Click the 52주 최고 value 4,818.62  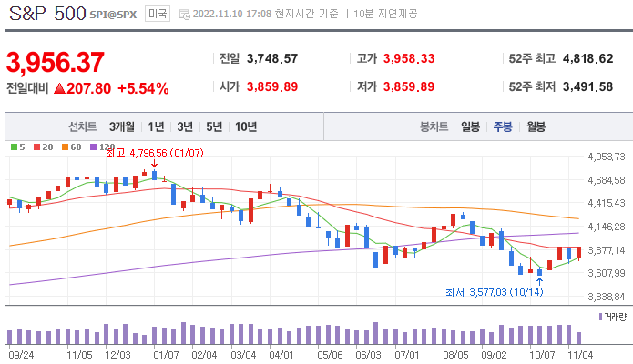(587, 59)
